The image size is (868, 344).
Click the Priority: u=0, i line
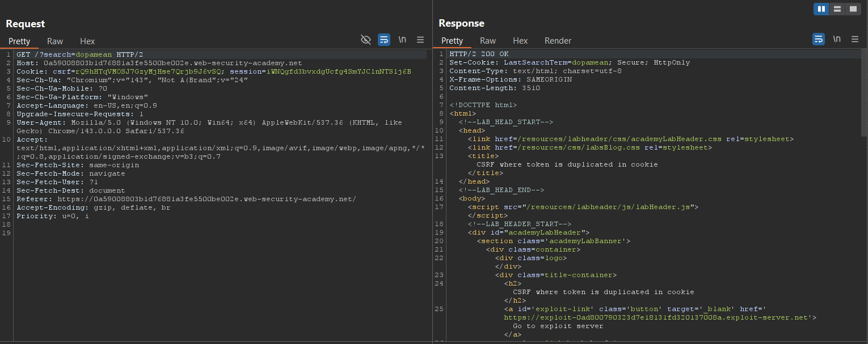pyautogui.click(x=53, y=216)
